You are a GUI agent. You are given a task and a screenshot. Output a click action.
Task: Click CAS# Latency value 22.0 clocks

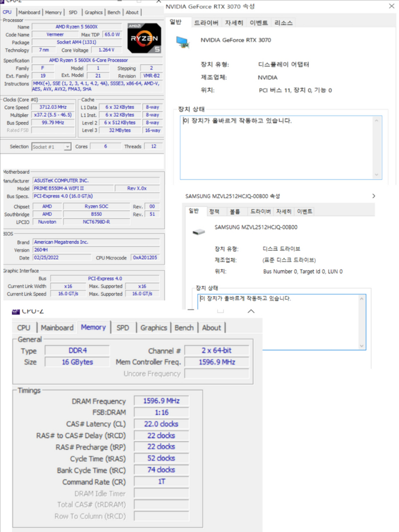(161, 424)
